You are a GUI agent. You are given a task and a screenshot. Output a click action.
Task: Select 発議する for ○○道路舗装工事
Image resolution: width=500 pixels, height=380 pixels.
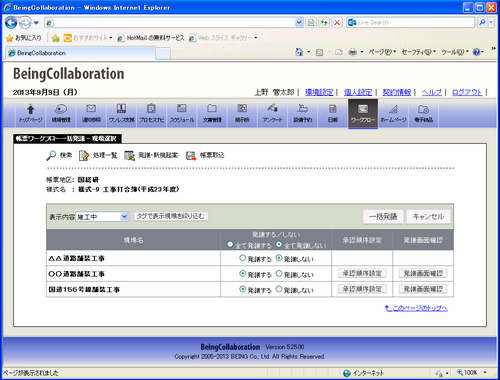(243, 274)
